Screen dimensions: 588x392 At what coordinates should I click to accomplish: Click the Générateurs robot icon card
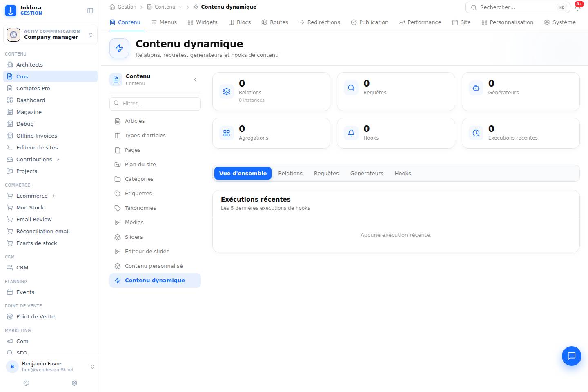(476, 87)
